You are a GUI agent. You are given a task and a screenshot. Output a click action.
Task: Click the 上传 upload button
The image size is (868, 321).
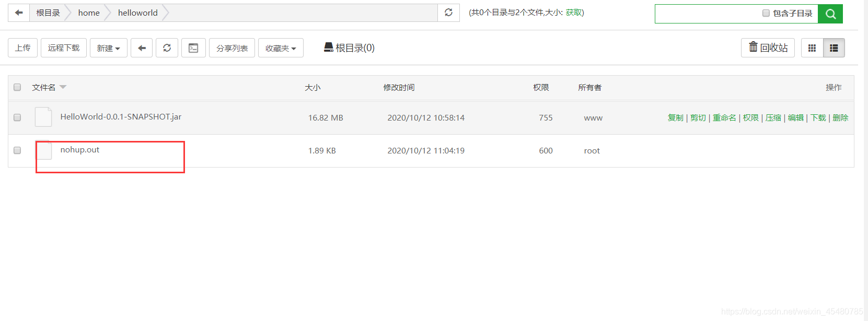(x=22, y=48)
